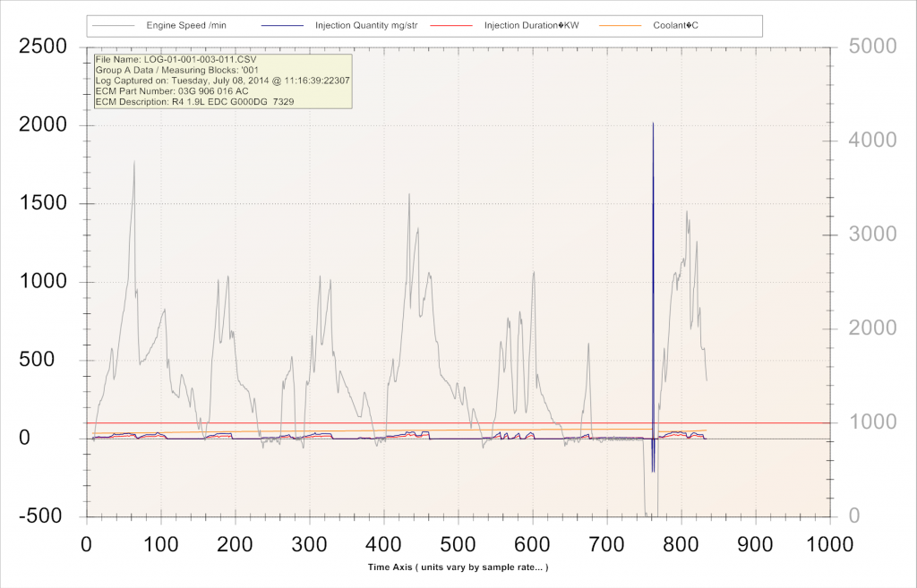Select the 1000 tick on the bottom axis
The image size is (917, 588).
click(829, 543)
